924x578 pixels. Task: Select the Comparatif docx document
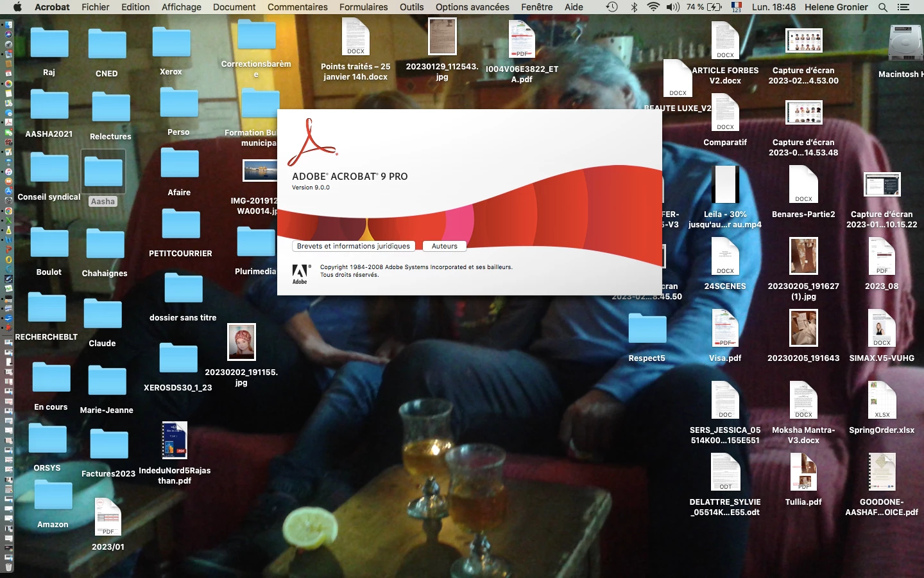point(725,112)
